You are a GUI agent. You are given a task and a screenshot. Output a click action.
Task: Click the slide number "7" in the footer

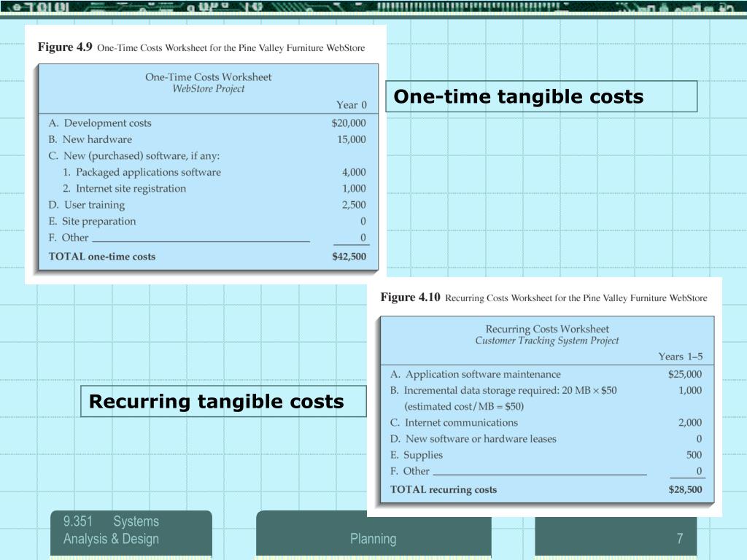coord(680,539)
